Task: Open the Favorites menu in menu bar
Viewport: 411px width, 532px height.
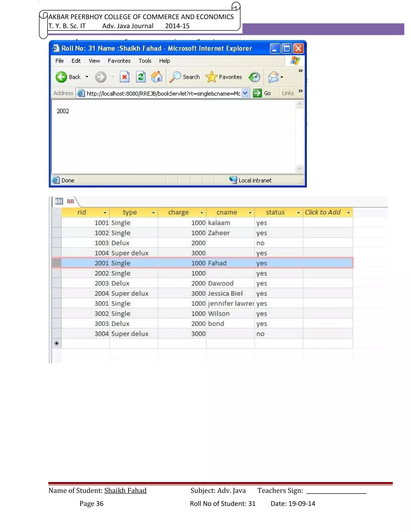Action: pos(119,61)
